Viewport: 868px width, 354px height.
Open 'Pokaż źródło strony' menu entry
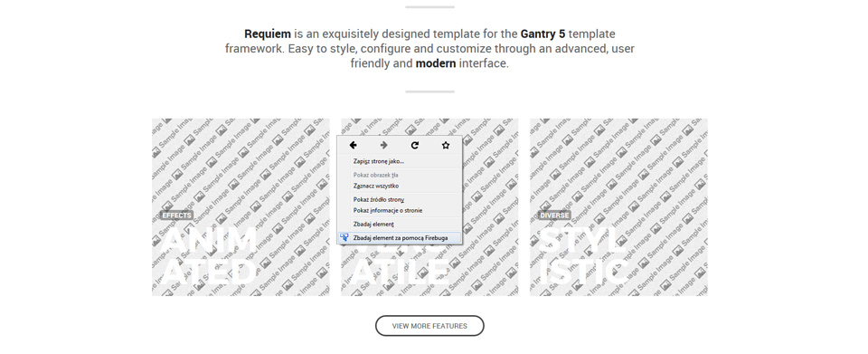click(399, 199)
